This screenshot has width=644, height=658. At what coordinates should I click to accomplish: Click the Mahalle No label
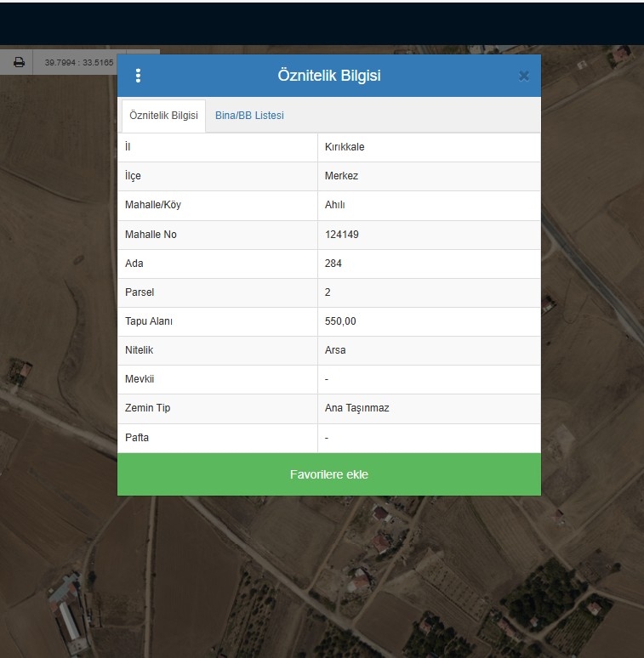tap(151, 235)
